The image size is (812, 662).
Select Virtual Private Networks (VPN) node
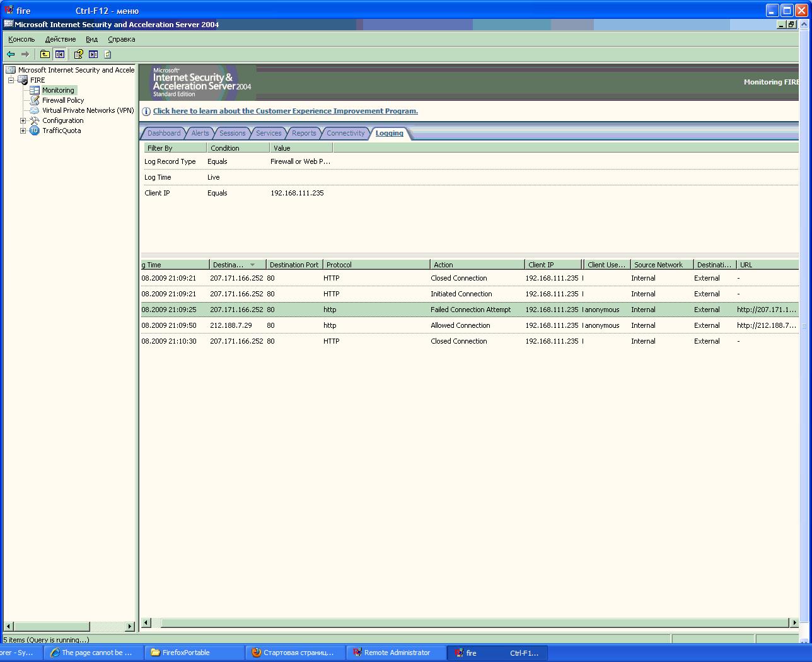click(x=88, y=110)
